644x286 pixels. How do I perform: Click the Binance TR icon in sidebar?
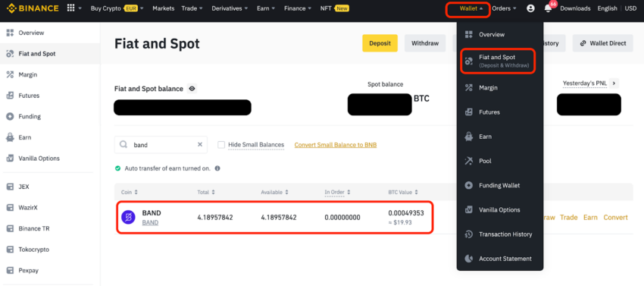point(11,228)
